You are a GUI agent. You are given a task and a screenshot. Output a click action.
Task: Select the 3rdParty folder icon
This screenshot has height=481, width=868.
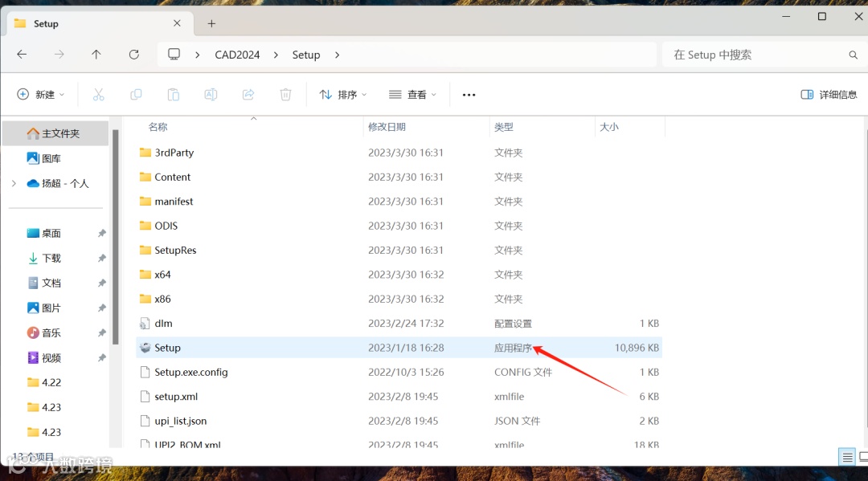pyautogui.click(x=145, y=153)
